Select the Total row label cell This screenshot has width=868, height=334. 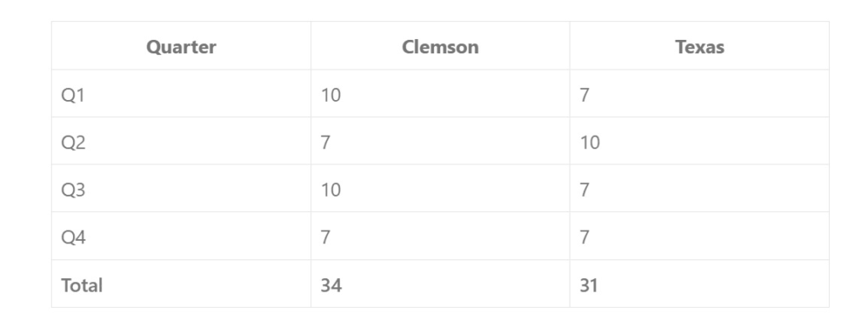click(x=181, y=284)
